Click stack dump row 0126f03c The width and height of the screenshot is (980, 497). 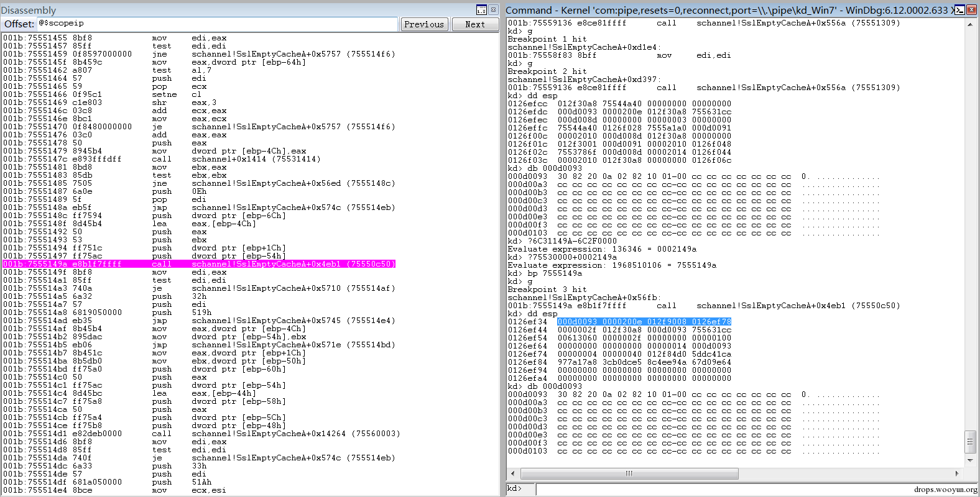(x=619, y=160)
